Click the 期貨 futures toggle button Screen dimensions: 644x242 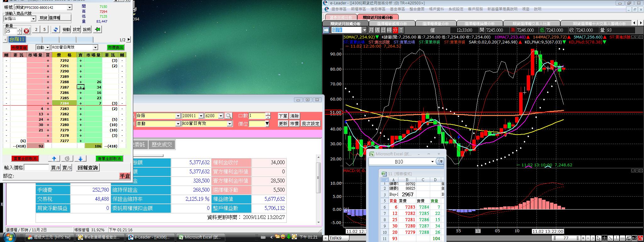[x=43, y=18]
